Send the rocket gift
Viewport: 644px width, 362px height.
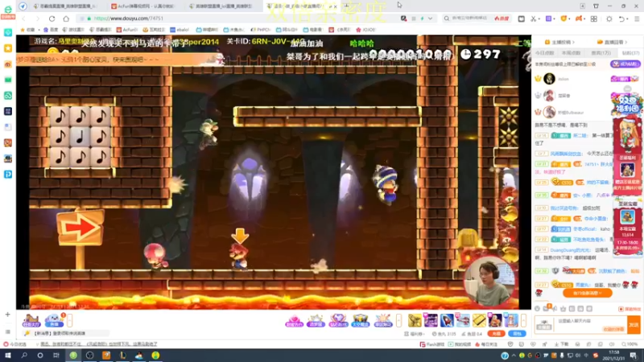[x=447, y=320]
